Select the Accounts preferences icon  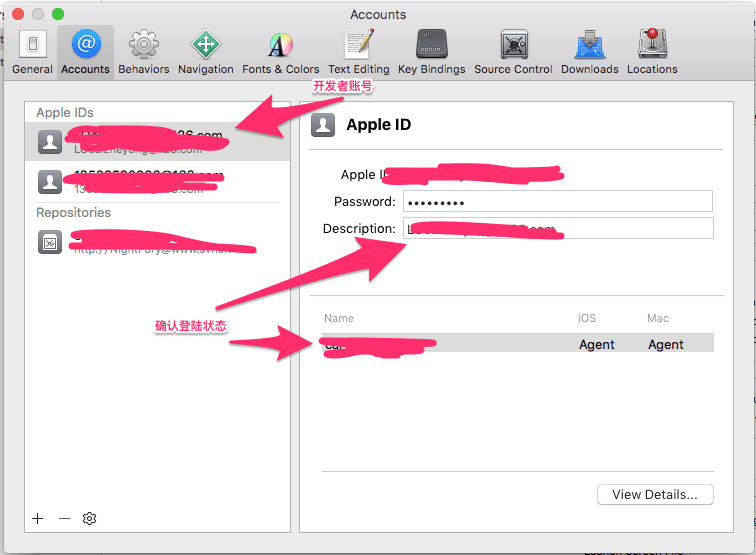click(x=85, y=52)
